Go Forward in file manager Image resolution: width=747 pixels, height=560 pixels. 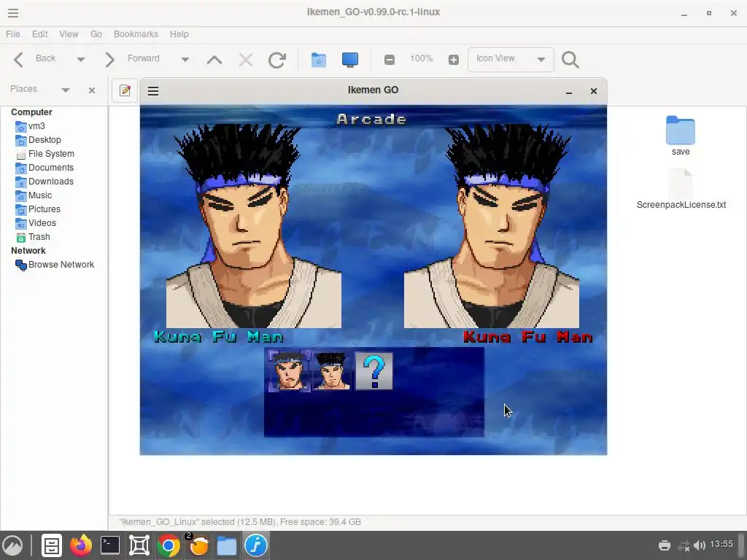(x=131, y=59)
